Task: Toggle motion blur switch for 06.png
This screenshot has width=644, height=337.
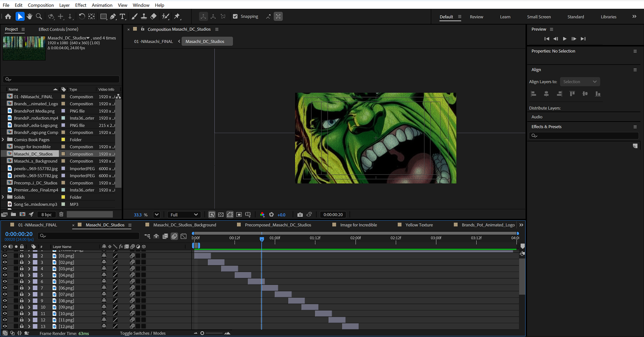Action: click(x=132, y=288)
